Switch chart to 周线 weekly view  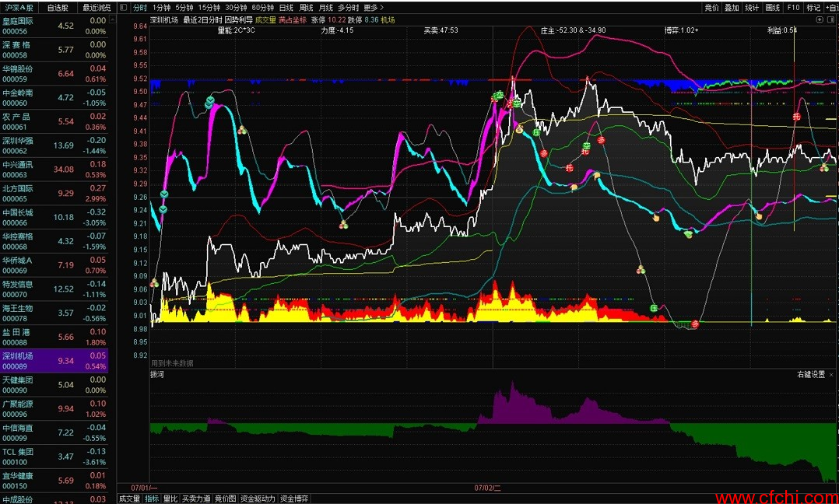pos(306,8)
